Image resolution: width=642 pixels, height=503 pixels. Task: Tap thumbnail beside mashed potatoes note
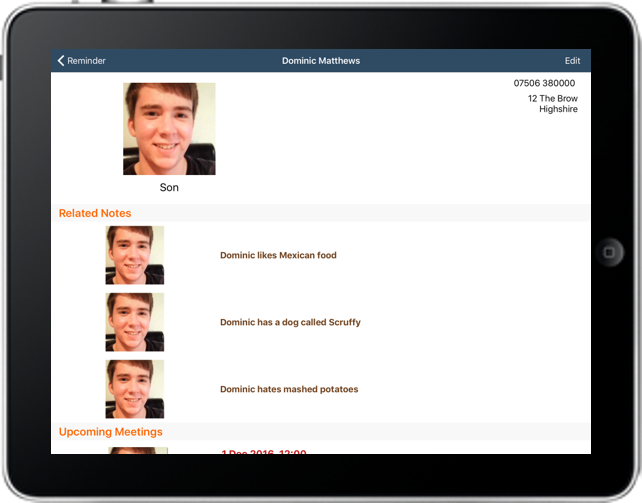tap(135, 389)
